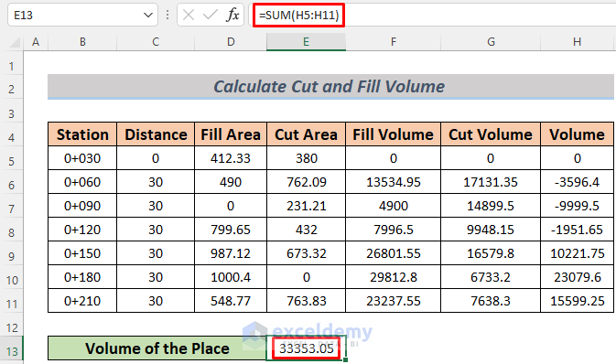
Task: Click the 'Distance' header cell
Action: [x=156, y=134]
